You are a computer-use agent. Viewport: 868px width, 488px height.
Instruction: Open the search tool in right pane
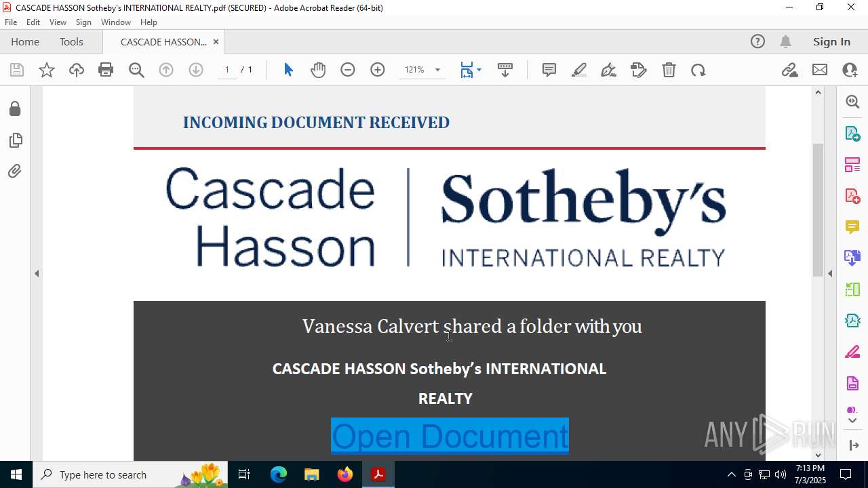click(852, 102)
